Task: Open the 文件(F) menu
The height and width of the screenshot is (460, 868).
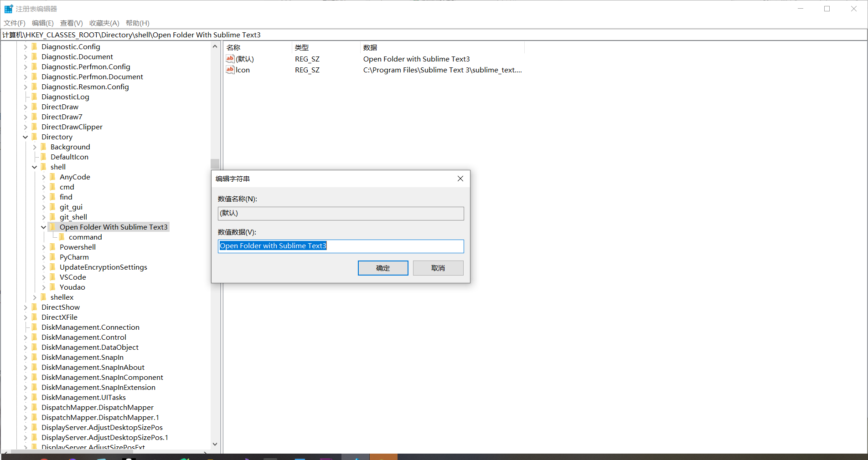Action: coord(15,23)
